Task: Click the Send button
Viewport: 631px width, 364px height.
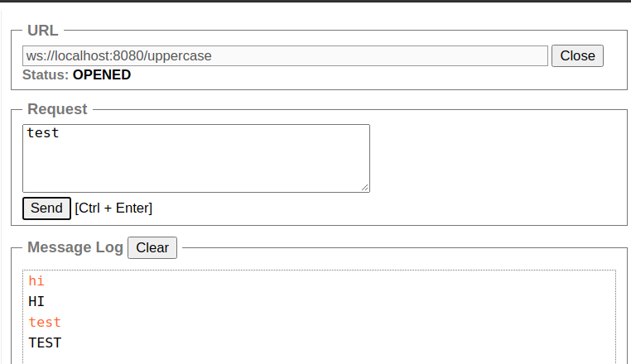Action: pyautogui.click(x=46, y=208)
